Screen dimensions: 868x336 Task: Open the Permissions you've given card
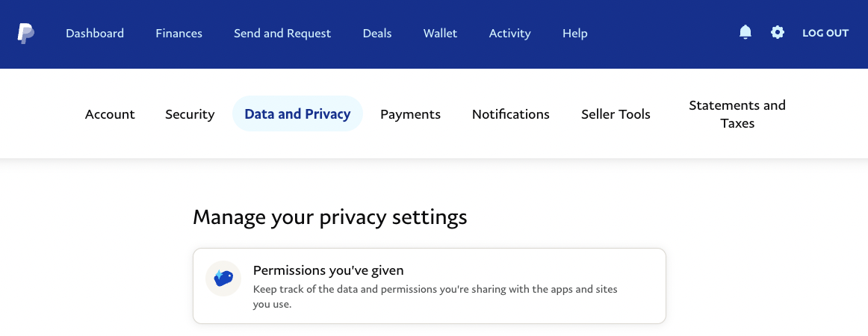[429, 286]
